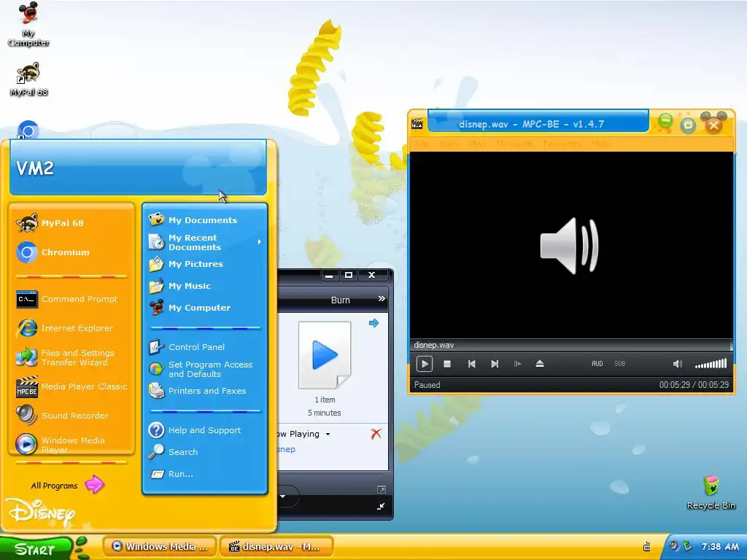Click the eject/open button in MPC-BE
This screenshot has height=560, width=747.
point(540,364)
